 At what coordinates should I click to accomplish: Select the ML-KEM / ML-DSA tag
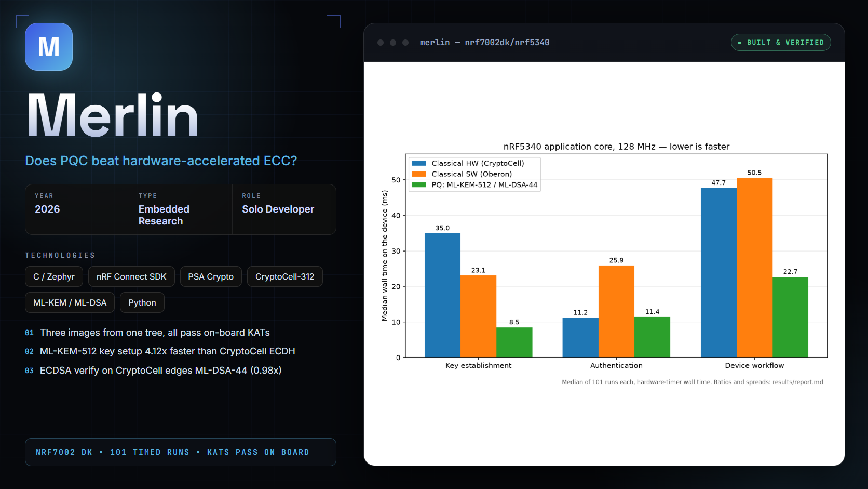70,302
